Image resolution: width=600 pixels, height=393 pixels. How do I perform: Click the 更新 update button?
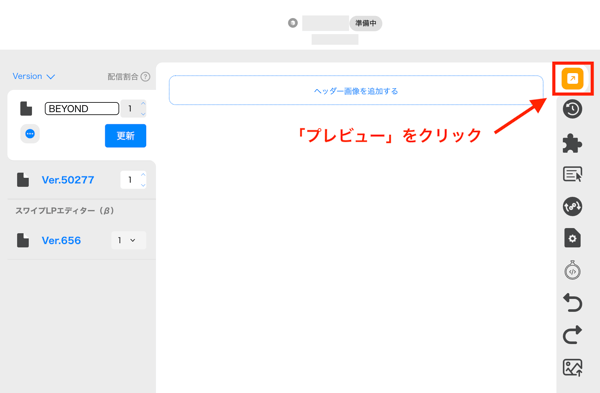point(126,135)
